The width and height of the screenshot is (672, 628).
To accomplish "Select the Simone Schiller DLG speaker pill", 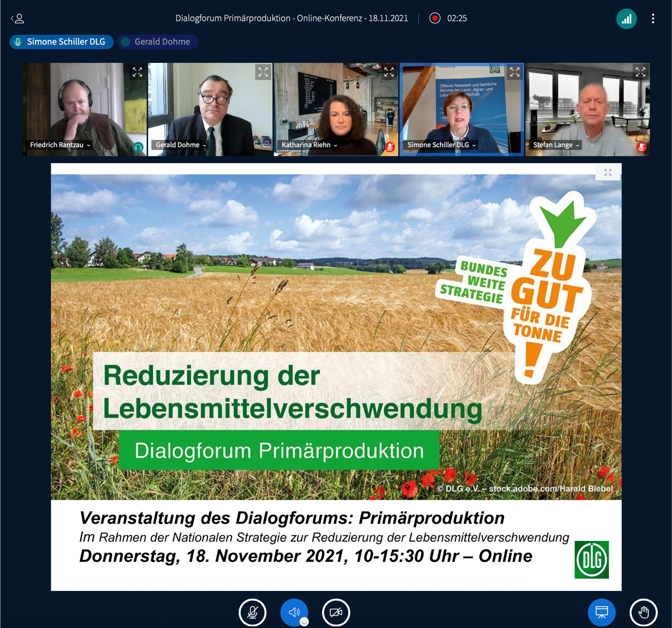I will point(61,42).
